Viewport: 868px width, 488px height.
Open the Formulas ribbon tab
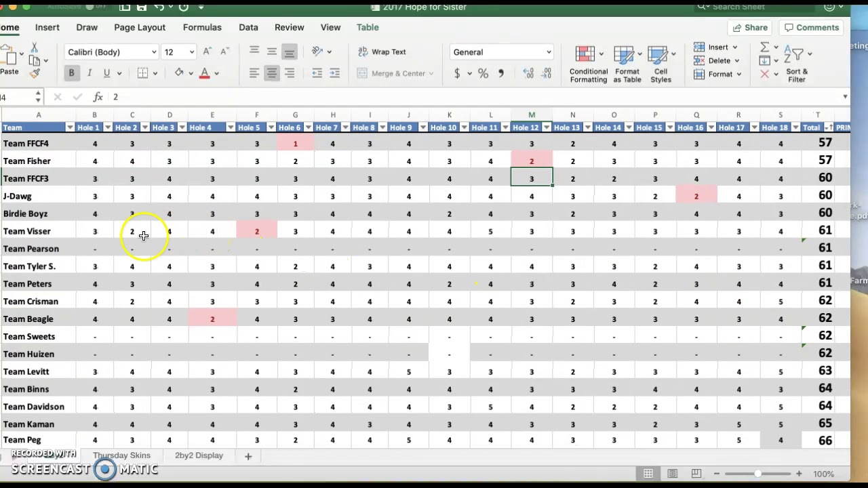point(202,27)
